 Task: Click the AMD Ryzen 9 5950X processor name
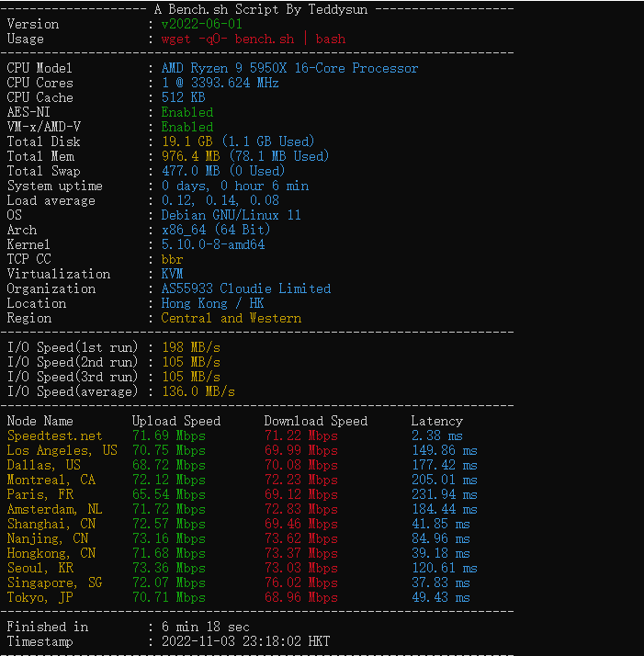(289, 68)
